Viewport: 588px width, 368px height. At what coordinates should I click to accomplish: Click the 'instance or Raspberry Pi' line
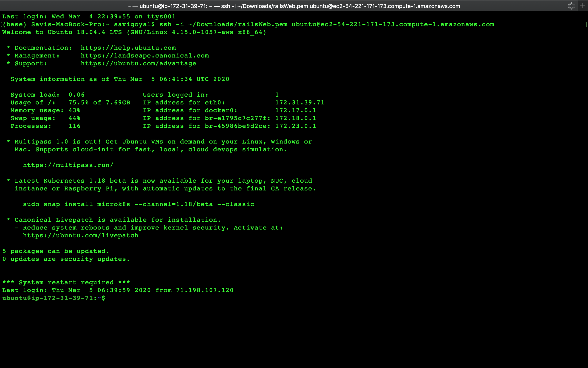[x=165, y=188]
